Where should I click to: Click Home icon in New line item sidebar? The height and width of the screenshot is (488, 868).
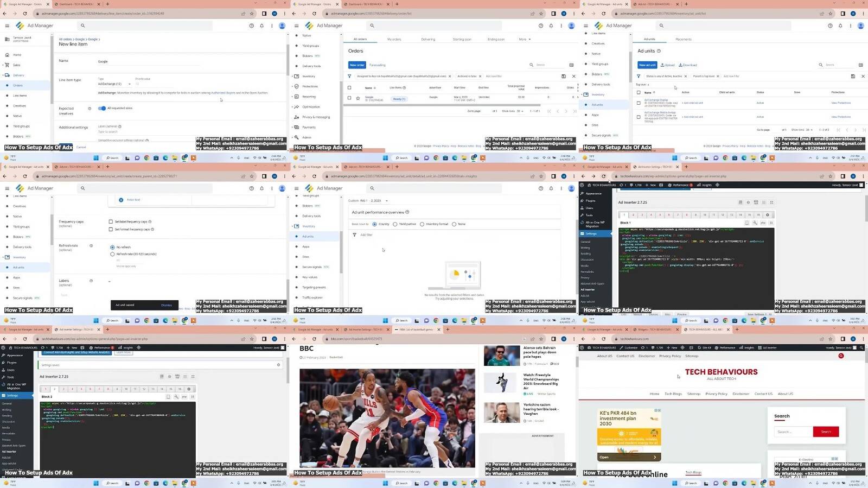[x=7, y=55]
